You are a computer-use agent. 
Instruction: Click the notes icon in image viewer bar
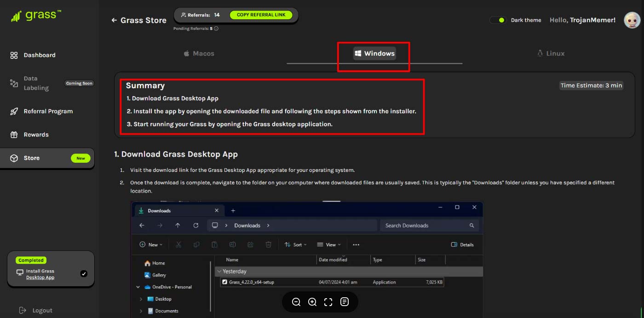point(345,302)
